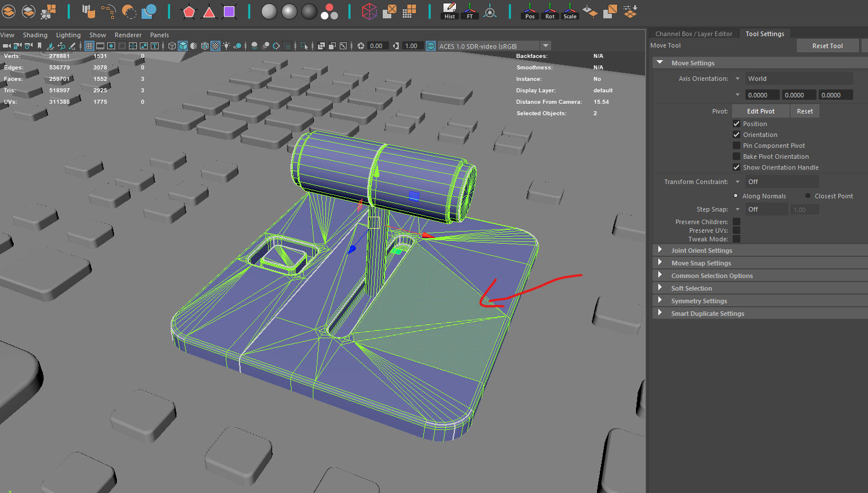
Task: Open the Shading menu
Action: 35,35
